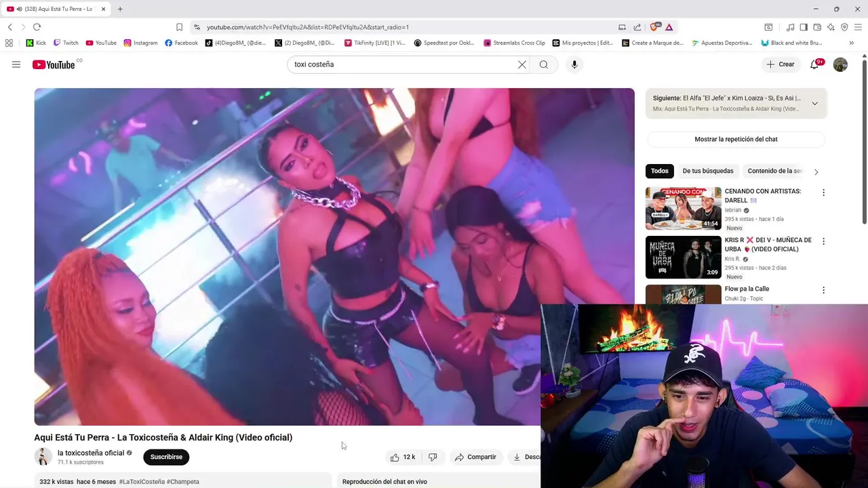Click the #Champeta hashtag
Screen dimensions: 868x488
click(183, 481)
